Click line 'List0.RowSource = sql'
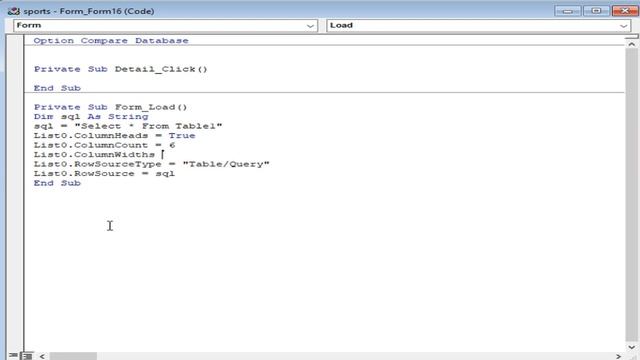This screenshot has width=640, height=360. pos(104,173)
